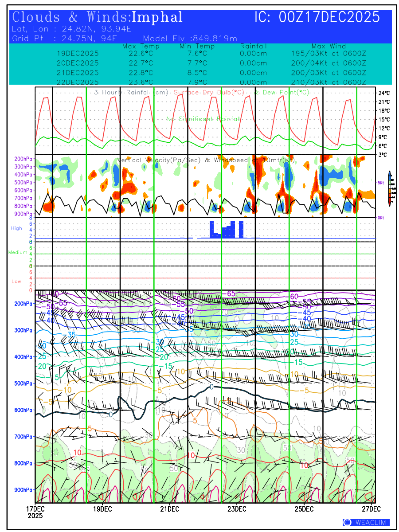
Task: Select the 19DEC2025 row date
Action: coord(78,54)
